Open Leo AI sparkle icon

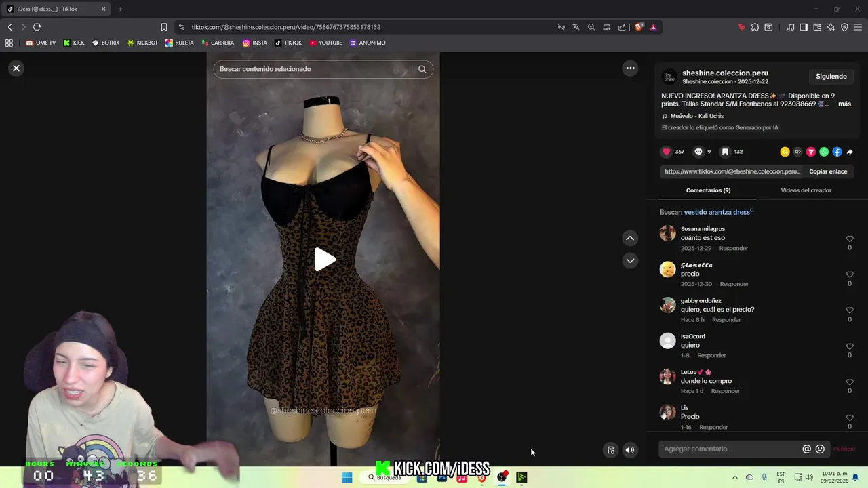[x=831, y=27]
